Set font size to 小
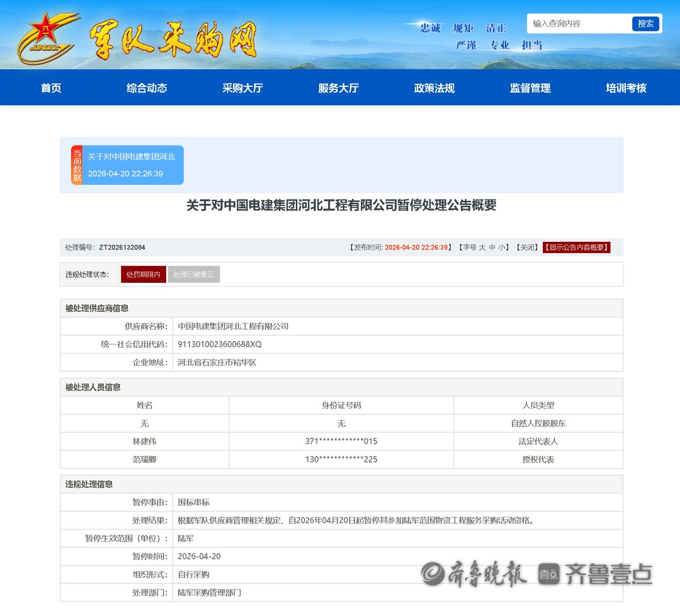680x616 pixels. 502,248
